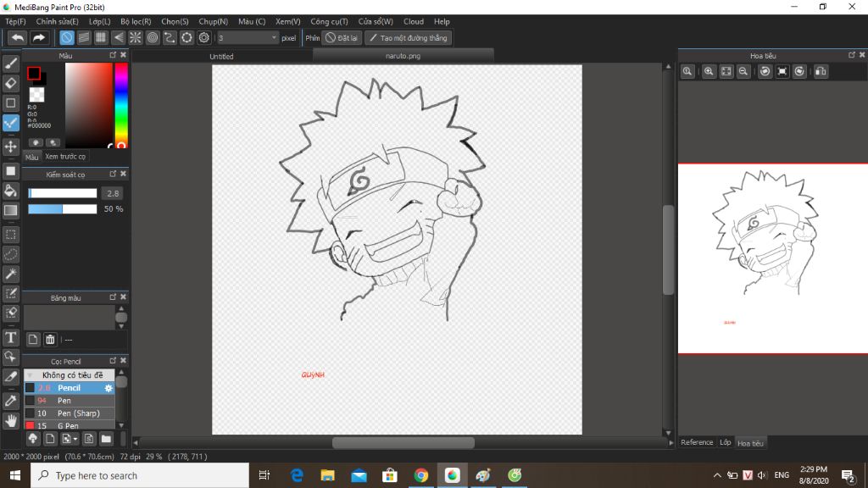Undock the Bảng màu panel
This screenshot has width=868, height=488.
point(113,297)
